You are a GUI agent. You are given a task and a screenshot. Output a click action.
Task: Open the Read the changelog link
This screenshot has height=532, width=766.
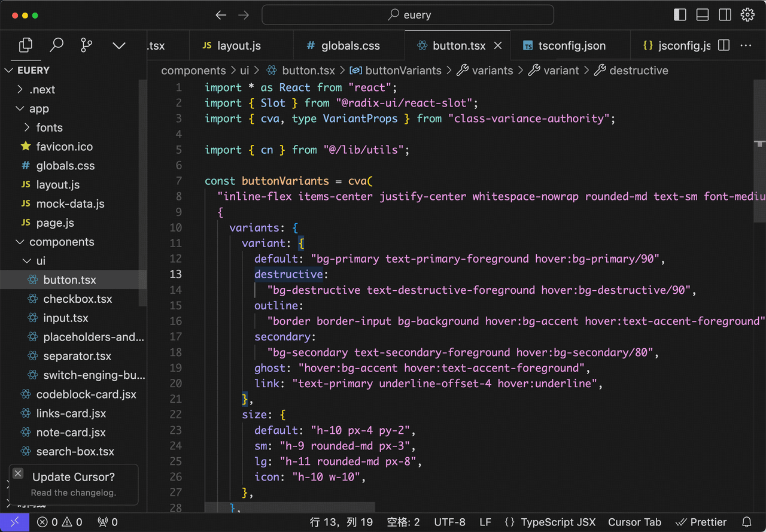(x=74, y=493)
